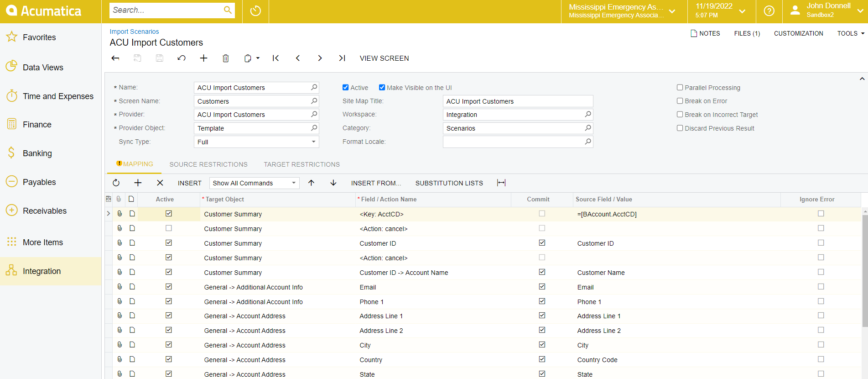Open the recent history clock icon
This screenshot has height=379, width=868.
(255, 11)
